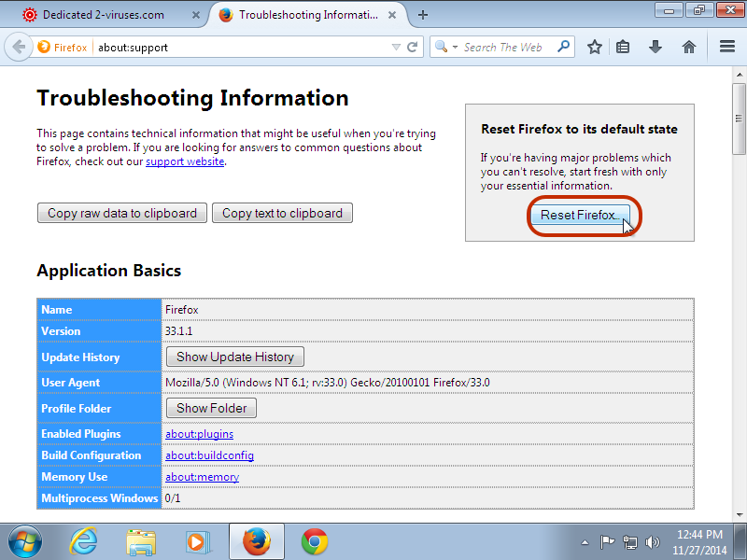The width and height of the screenshot is (747, 560).
Task: Click the Firefox label in address bar
Action: point(71,48)
